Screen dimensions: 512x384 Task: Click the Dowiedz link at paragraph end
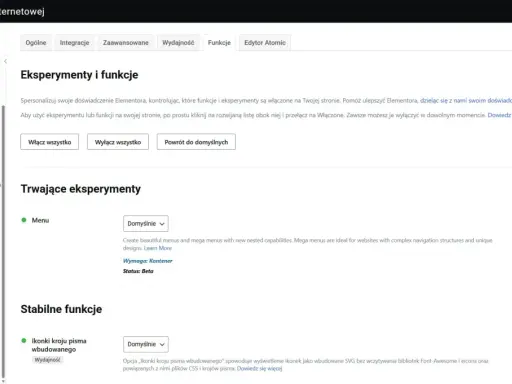(499, 115)
